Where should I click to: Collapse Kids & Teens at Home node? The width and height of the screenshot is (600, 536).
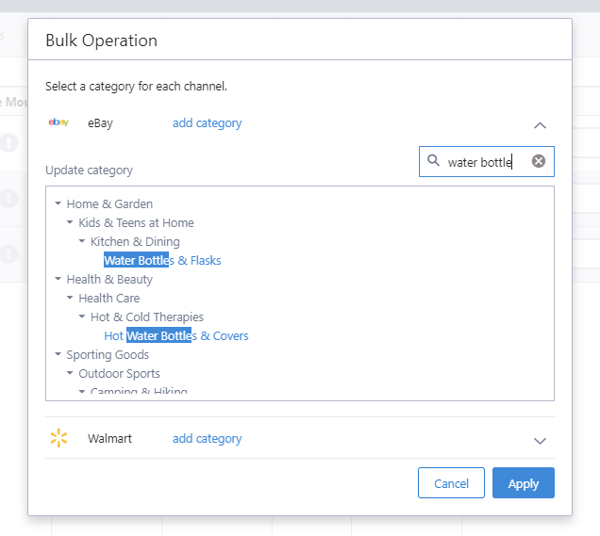70,223
